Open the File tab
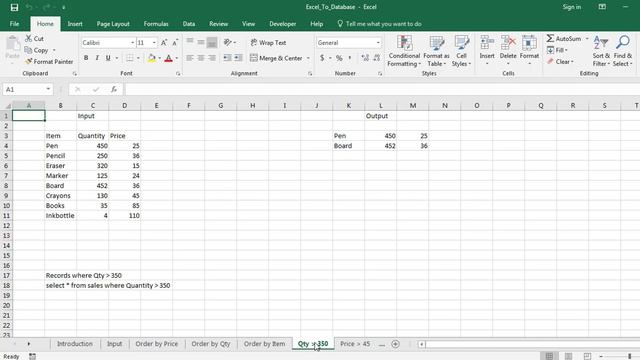640x360 pixels. click(14, 24)
